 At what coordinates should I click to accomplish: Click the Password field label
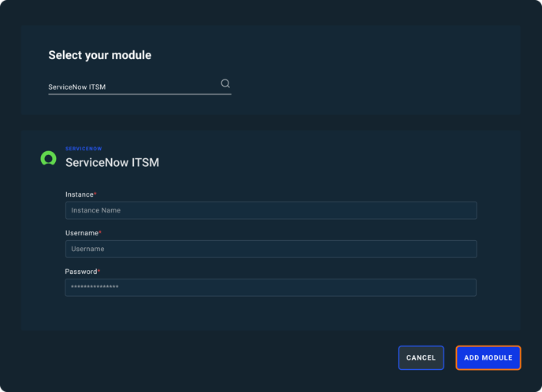pos(82,272)
